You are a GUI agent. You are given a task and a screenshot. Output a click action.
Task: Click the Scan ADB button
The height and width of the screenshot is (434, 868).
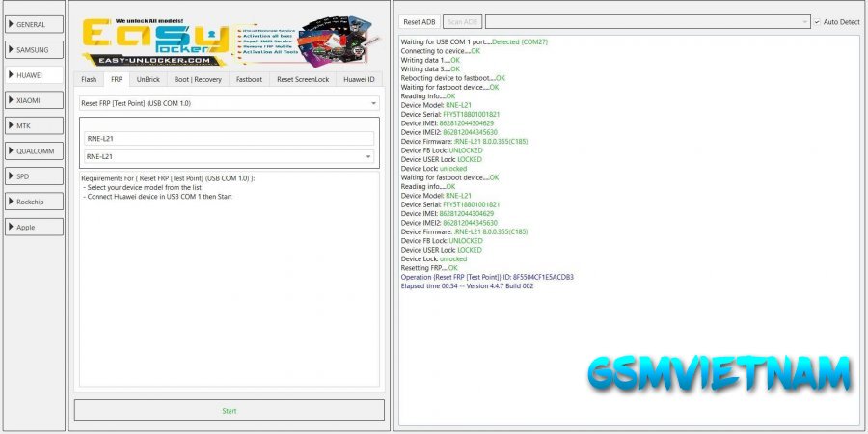[x=462, y=22]
